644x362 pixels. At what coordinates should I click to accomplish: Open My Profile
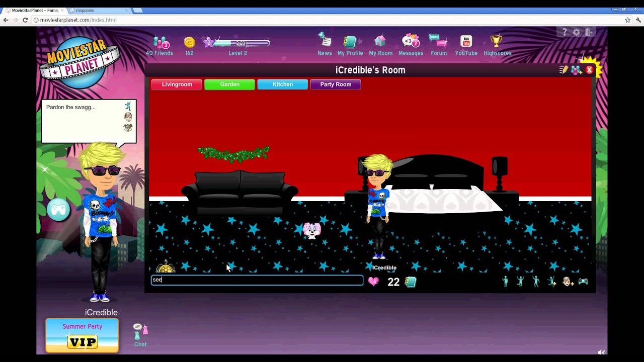(x=350, y=46)
